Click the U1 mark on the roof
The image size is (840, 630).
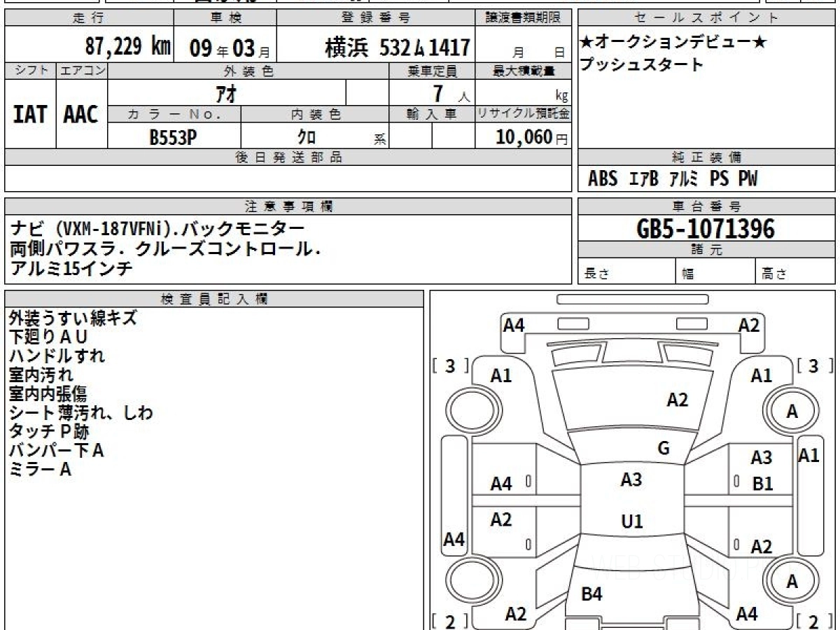tap(631, 521)
